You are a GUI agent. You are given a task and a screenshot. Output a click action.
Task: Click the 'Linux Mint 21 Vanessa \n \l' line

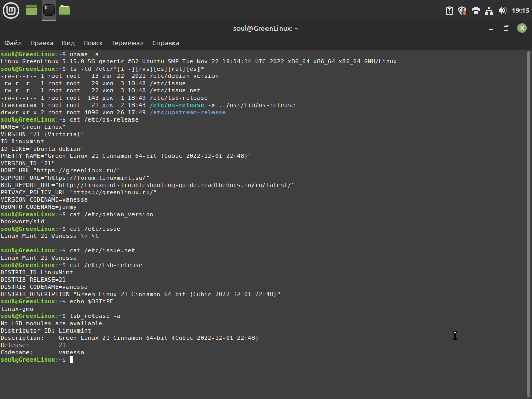(x=49, y=236)
